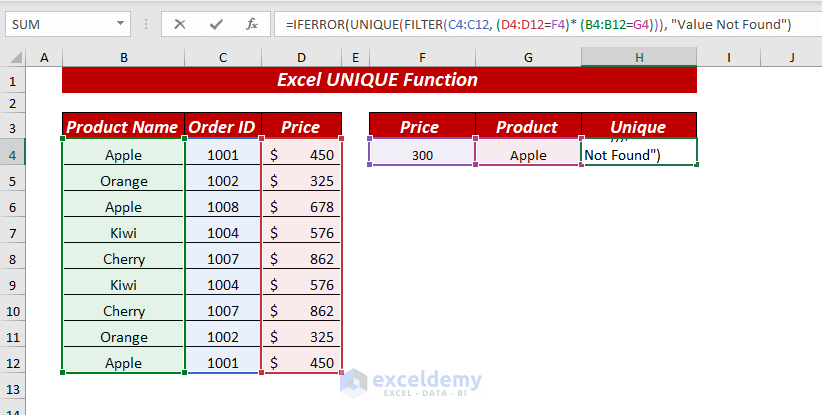Click the Product header in column G

pyautogui.click(x=528, y=126)
